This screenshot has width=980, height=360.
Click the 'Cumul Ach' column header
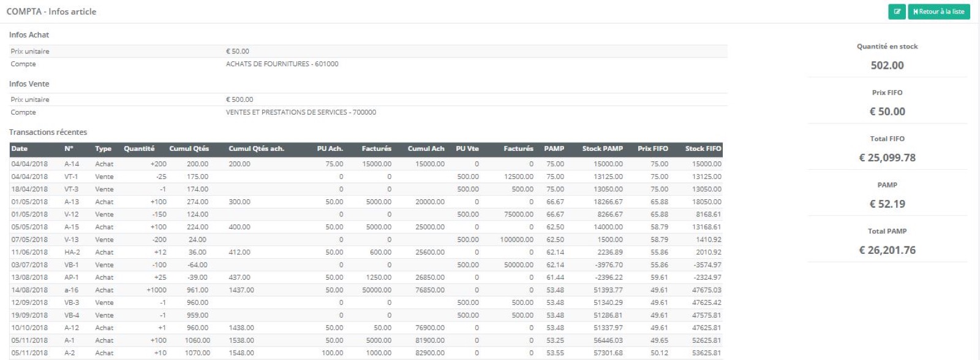coord(426,148)
